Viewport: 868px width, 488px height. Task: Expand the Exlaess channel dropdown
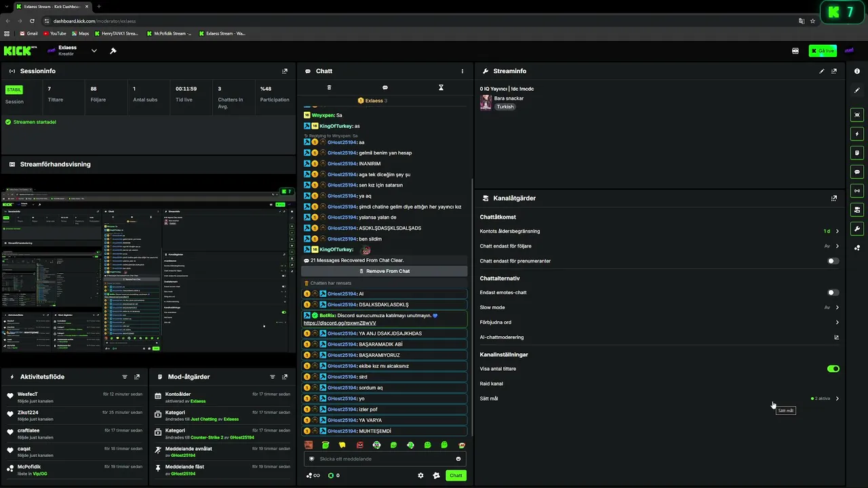pos(94,51)
